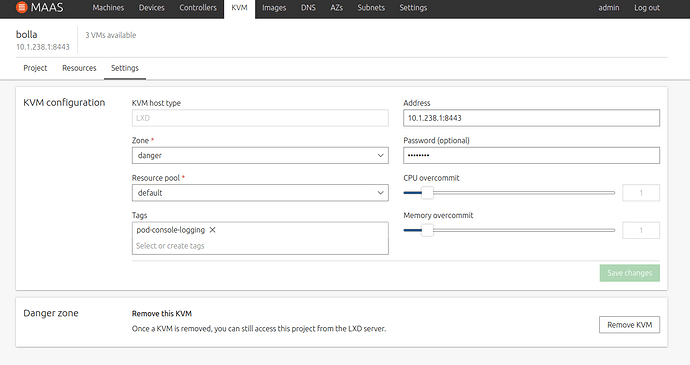Select the Settings tab under bolla
Viewport: 690px width, 365px height.
tap(125, 68)
